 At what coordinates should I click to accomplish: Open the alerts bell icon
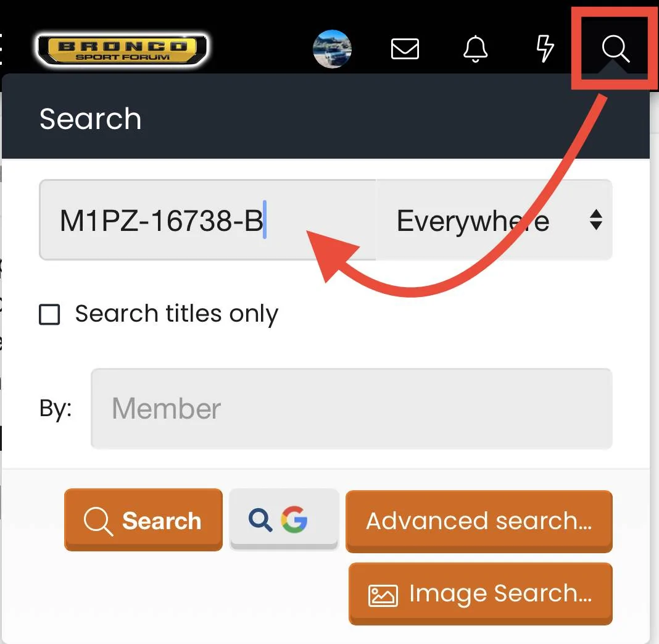[475, 49]
